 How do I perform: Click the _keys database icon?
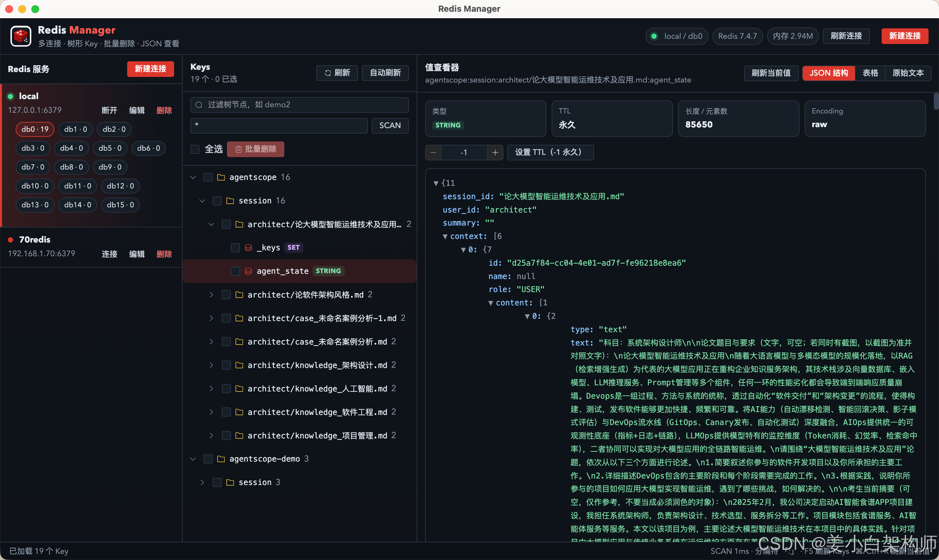(248, 247)
